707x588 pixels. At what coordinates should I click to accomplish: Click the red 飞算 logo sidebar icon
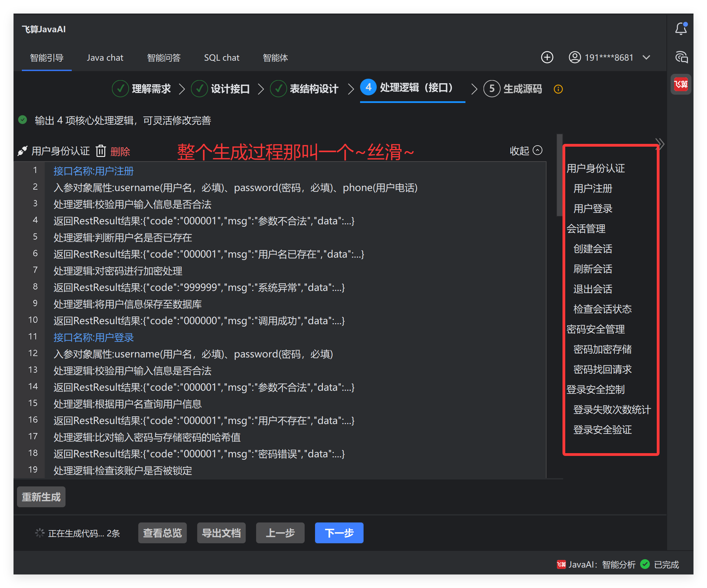tap(681, 84)
